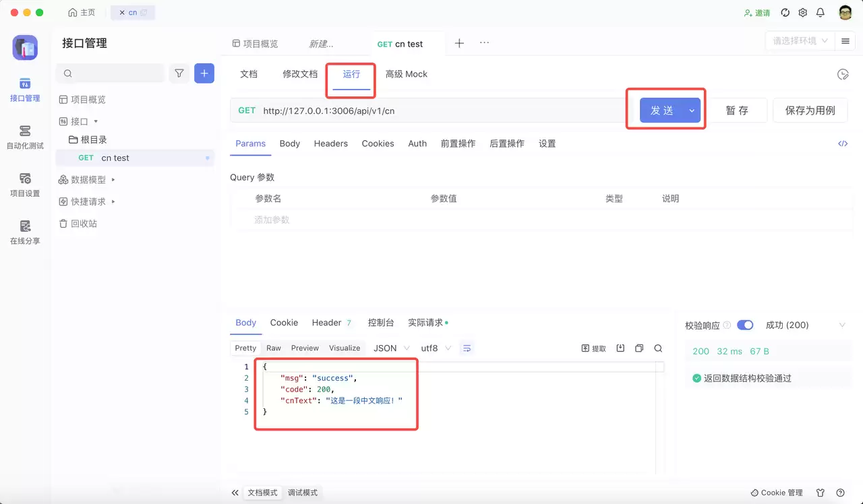Open the response Cookie tab
The width and height of the screenshot is (863, 504).
[x=284, y=323]
